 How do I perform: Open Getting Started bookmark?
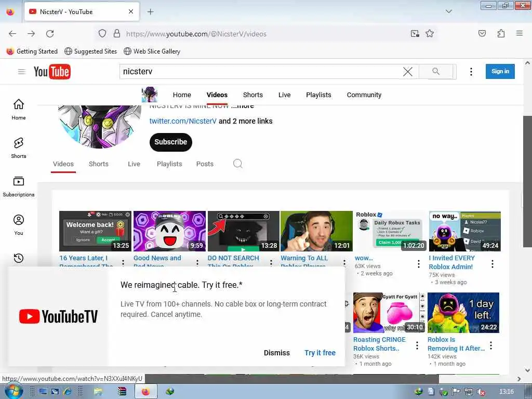pyautogui.click(x=32, y=51)
